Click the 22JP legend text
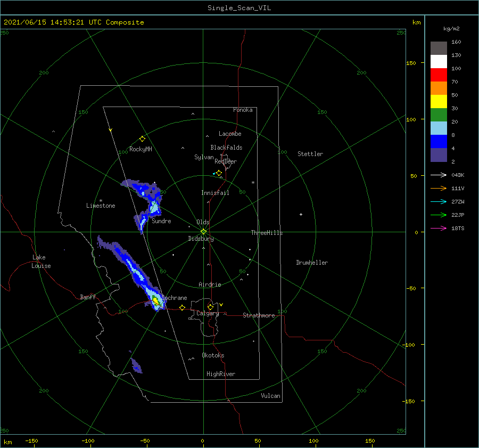 [x=458, y=215]
